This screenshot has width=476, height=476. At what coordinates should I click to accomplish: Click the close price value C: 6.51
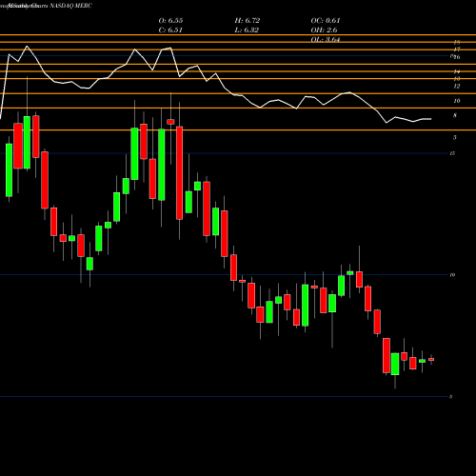point(170,30)
